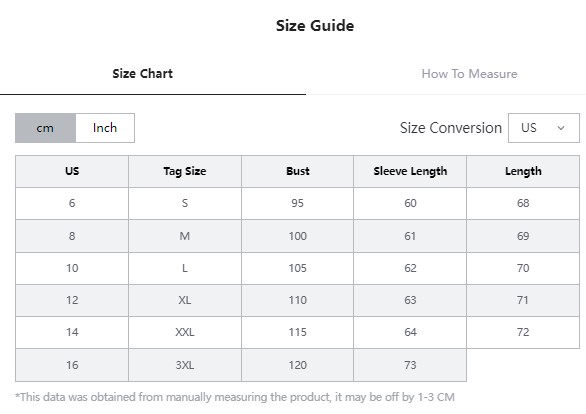Select the tag size M cell
Image resolution: width=586 pixels, height=414 pixels.
pos(185,236)
